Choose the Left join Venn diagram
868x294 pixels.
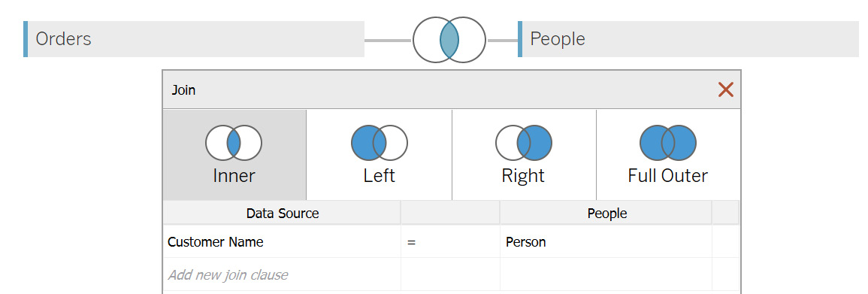click(380, 143)
